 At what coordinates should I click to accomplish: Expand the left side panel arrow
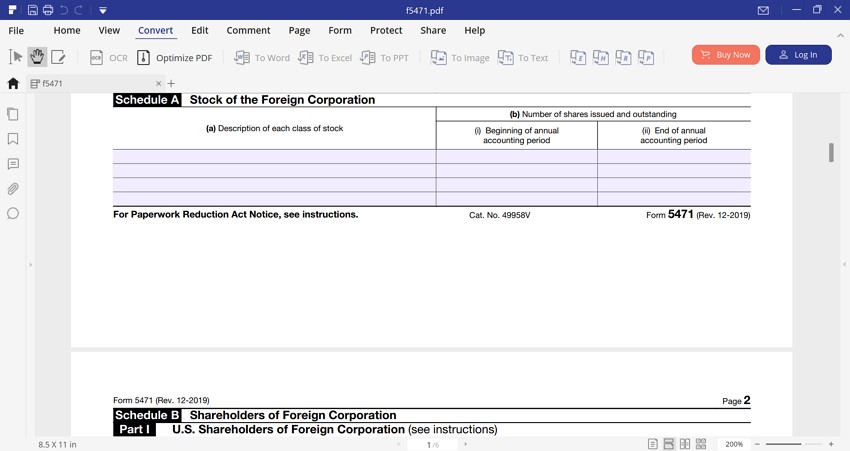30,265
